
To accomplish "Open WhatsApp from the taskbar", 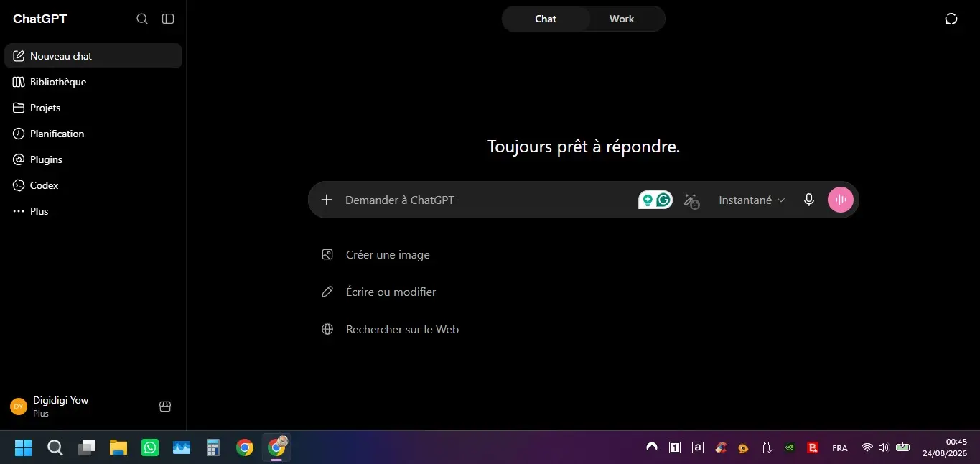I will pyautogui.click(x=150, y=447).
